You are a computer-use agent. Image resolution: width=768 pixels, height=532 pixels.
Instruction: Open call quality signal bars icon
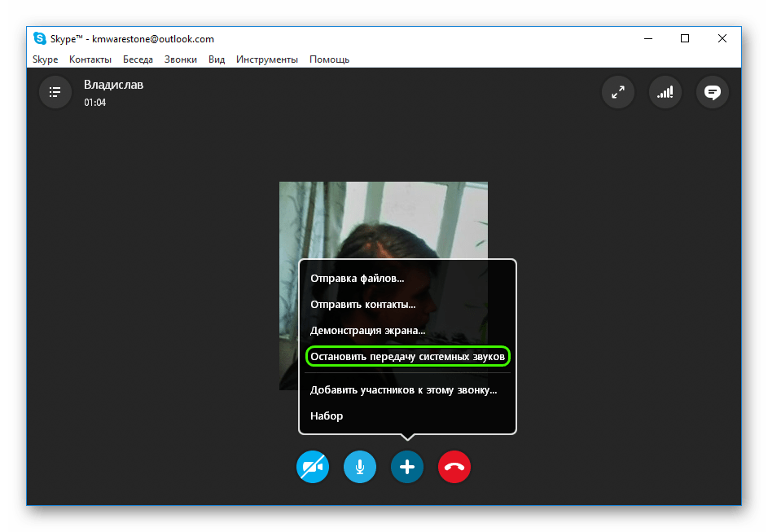[665, 92]
